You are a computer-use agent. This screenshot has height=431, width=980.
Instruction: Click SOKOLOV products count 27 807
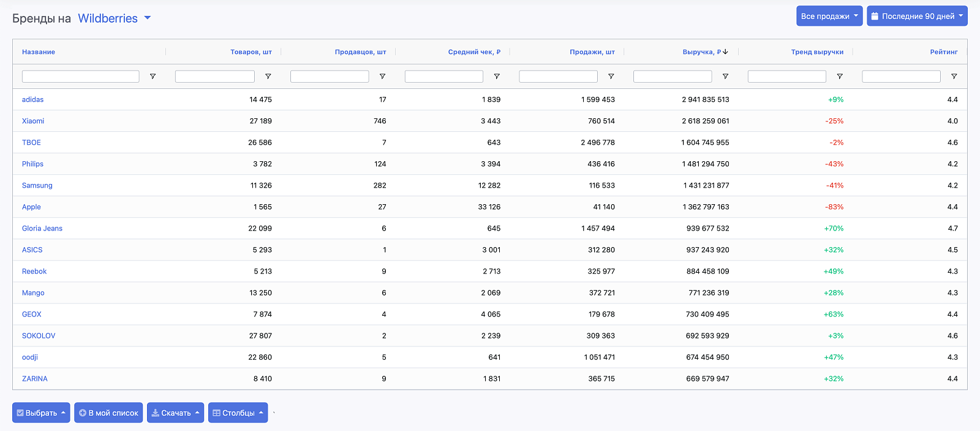[x=260, y=335]
